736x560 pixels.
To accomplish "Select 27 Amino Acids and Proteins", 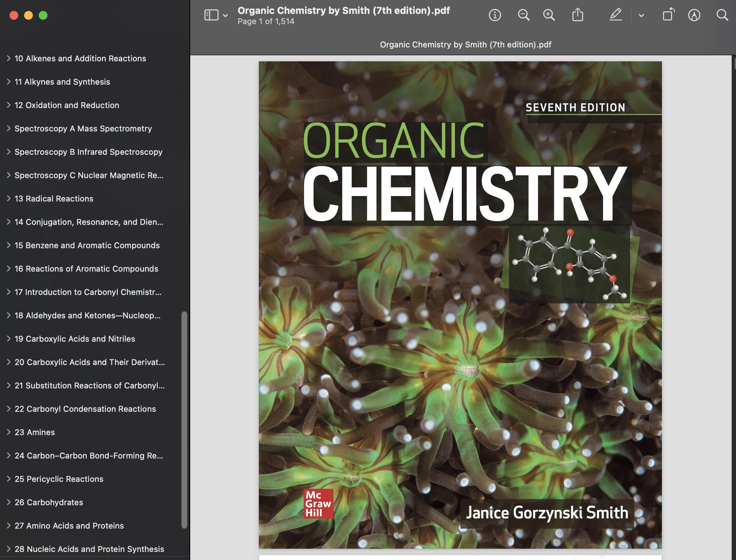I will [x=69, y=526].
